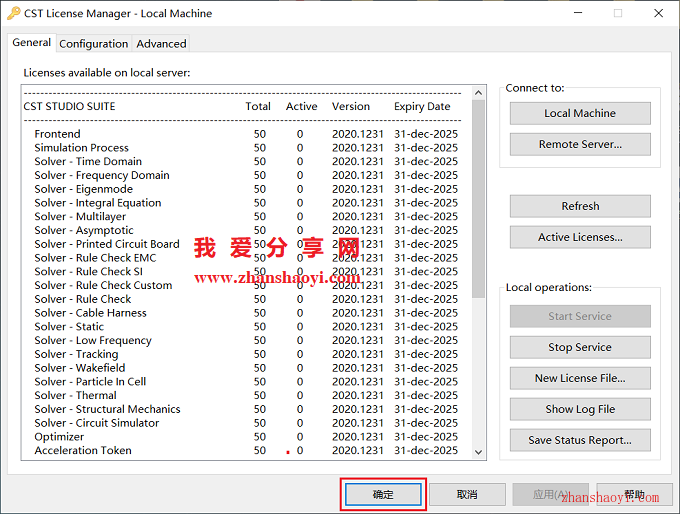The width and height of the screenshot is (680, 514).
Task: Select Solver - Cable Harness row
Action: click(246, 313)
